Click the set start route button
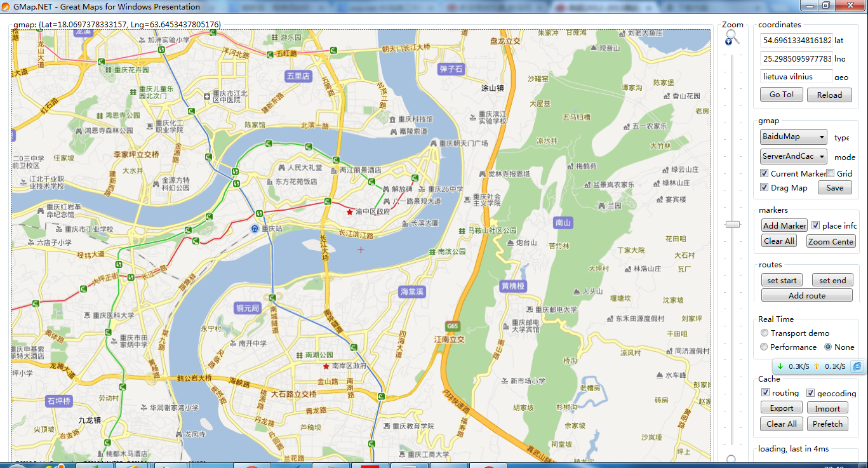This screenshot has height=468, width=868. coord(782,280)
